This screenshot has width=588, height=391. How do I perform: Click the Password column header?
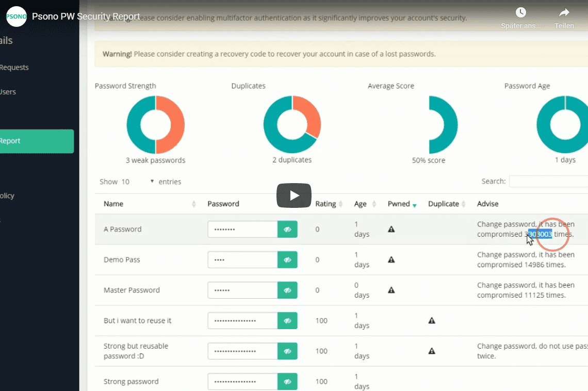pyautogui.click(x=223, y=204)
